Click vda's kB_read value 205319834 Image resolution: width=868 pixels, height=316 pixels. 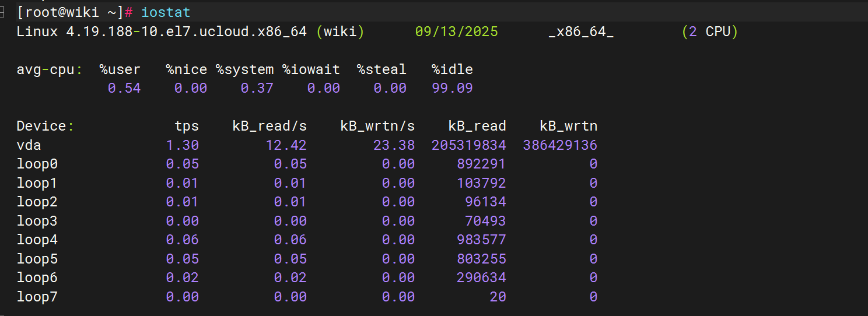(x=468, y=145)
